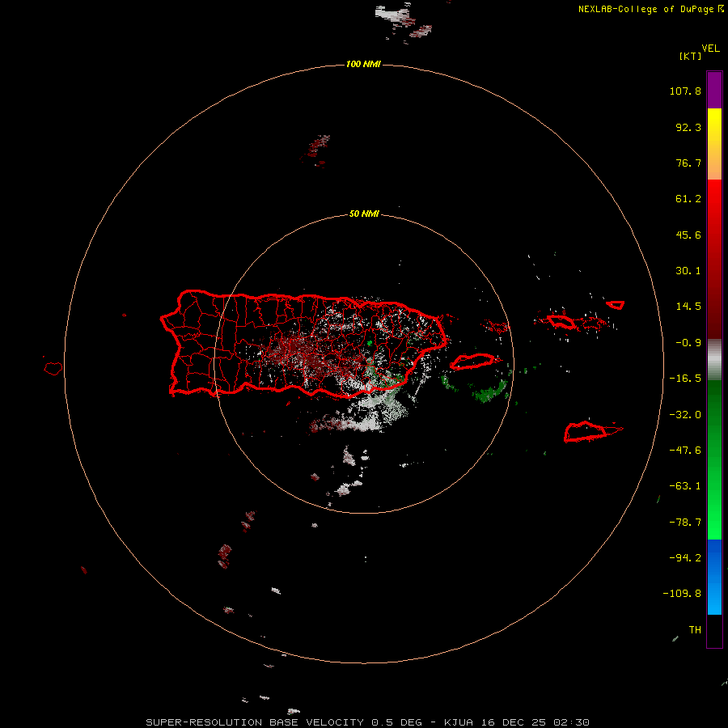Click the VEL legend title
728x728 pixels.
[710, 49]
